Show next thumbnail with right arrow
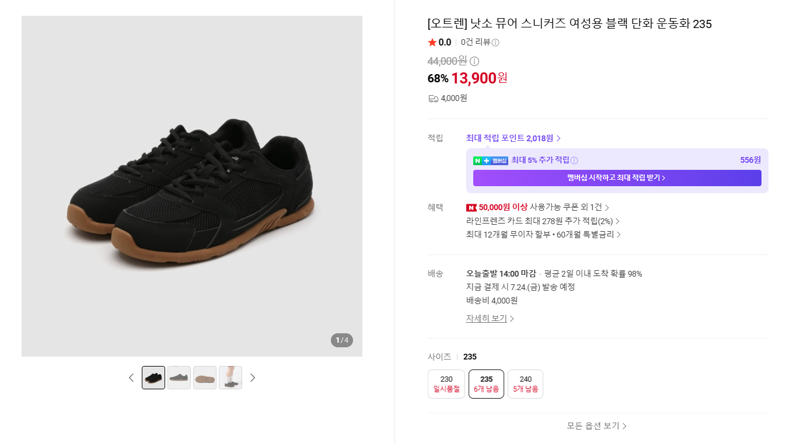The height and width of the screenshot is (443, 800). 253,378
